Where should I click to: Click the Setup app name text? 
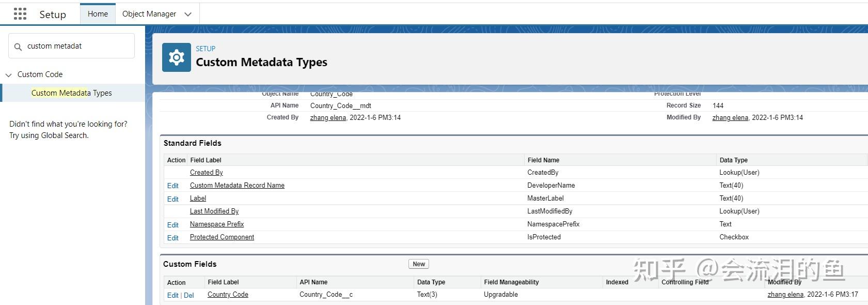(x=53, y=14)
